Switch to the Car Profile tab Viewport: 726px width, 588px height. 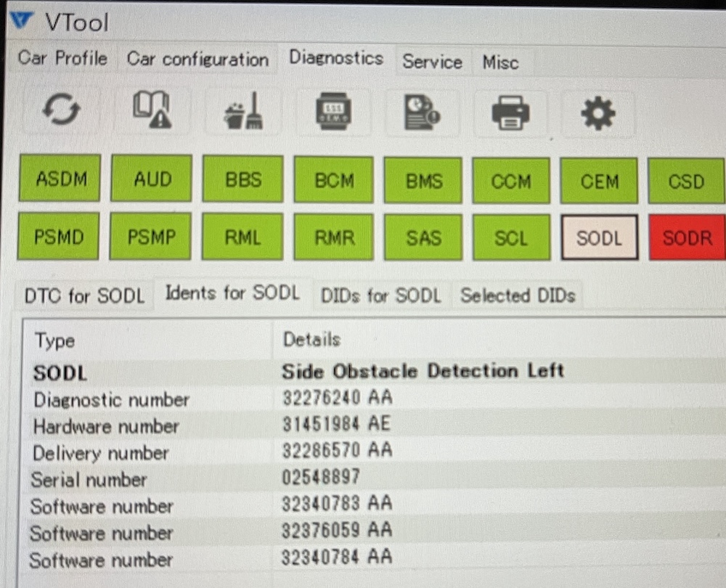(x=62, y=58)
